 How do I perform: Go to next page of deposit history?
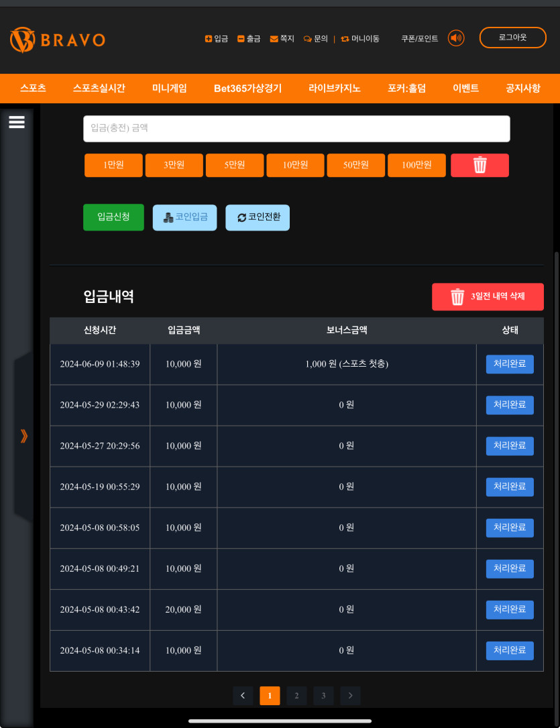tap(350, 696)
